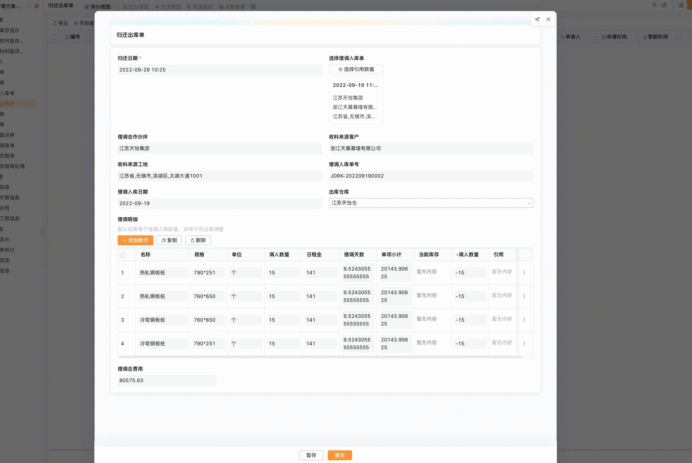Open the row 1 three-dot actions menu
The height and width of the screenshot is (463, 692).
524,273
